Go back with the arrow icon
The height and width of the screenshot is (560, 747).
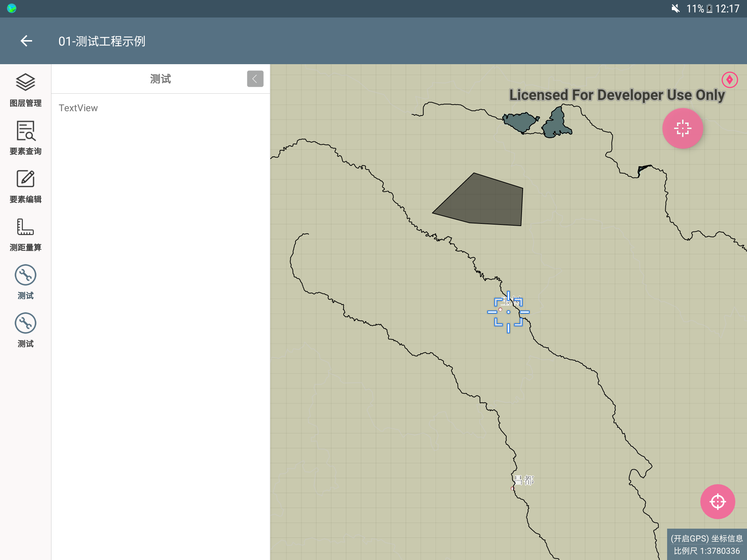pyautogui.click(x=26, y=41)
